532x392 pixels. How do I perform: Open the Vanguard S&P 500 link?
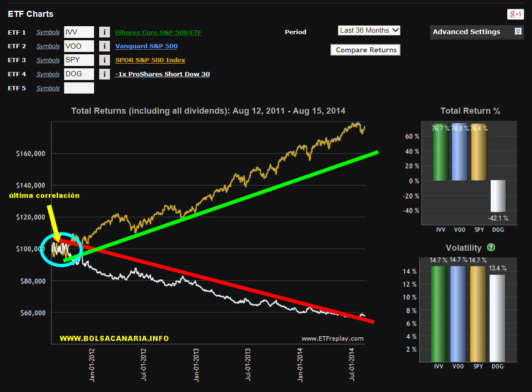pyautogui.click(x=146, y=46)
